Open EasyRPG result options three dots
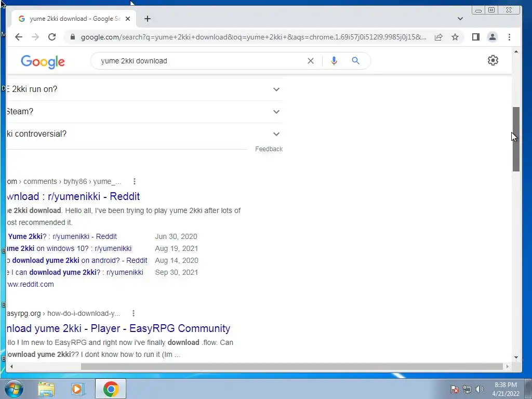 (134, 313)
